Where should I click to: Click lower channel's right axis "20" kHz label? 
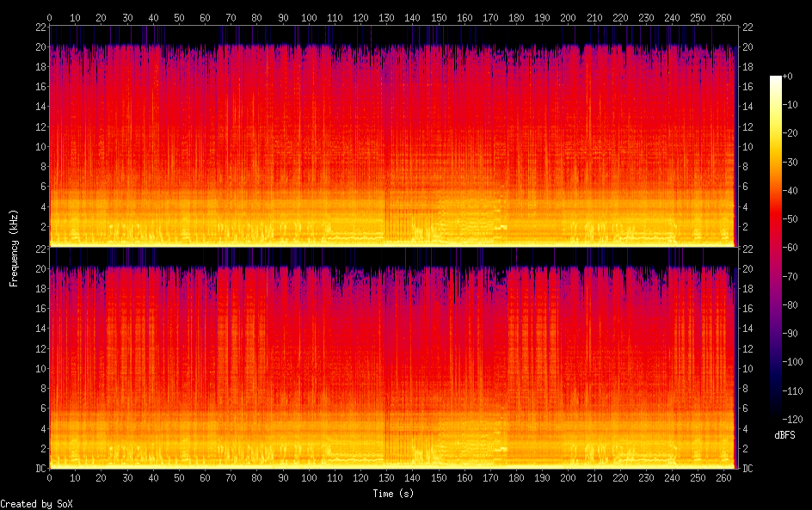748,268
